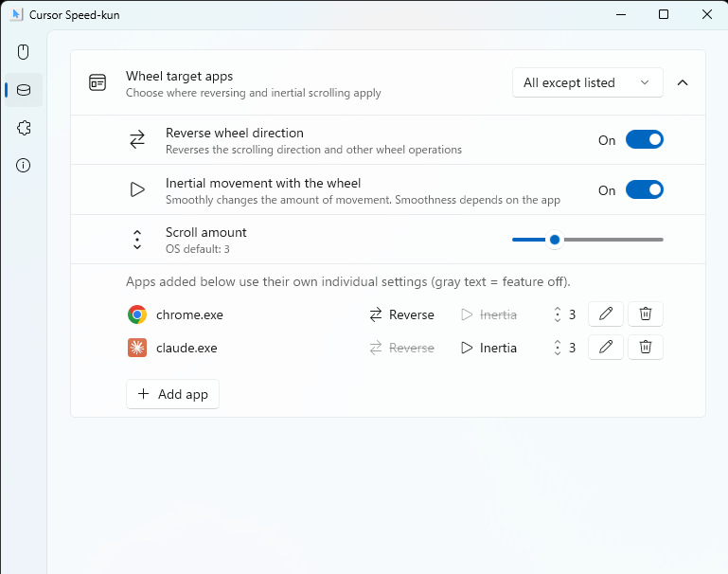Viewport: 728px width, 574px height.
Task: Click the Reverse wheel direction label
Action: 235,133
